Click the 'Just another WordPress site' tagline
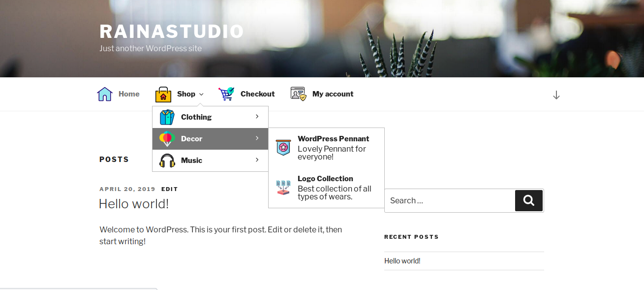The image size is (644, 290). tap(151, 48)
